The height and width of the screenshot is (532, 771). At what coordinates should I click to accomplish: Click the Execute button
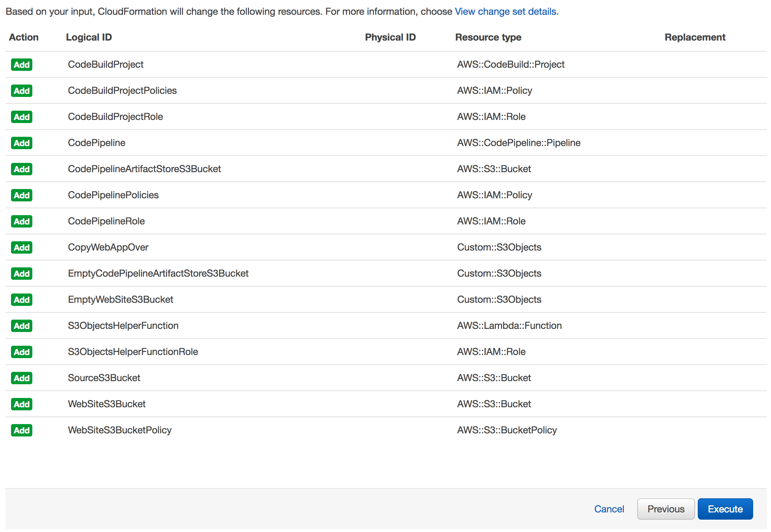coord(725,509)
